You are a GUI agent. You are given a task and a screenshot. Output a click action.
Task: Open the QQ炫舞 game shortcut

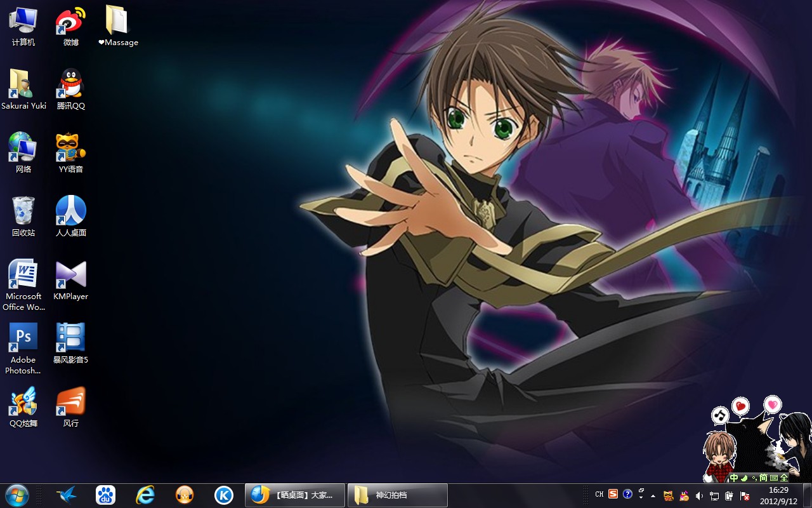click(x=23, y=408)
